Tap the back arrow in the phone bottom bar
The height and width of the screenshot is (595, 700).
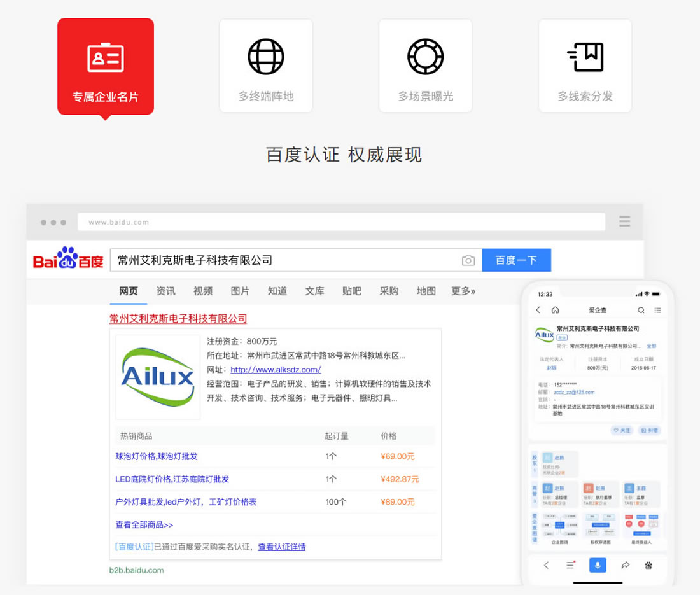click(x=546, y=565)
